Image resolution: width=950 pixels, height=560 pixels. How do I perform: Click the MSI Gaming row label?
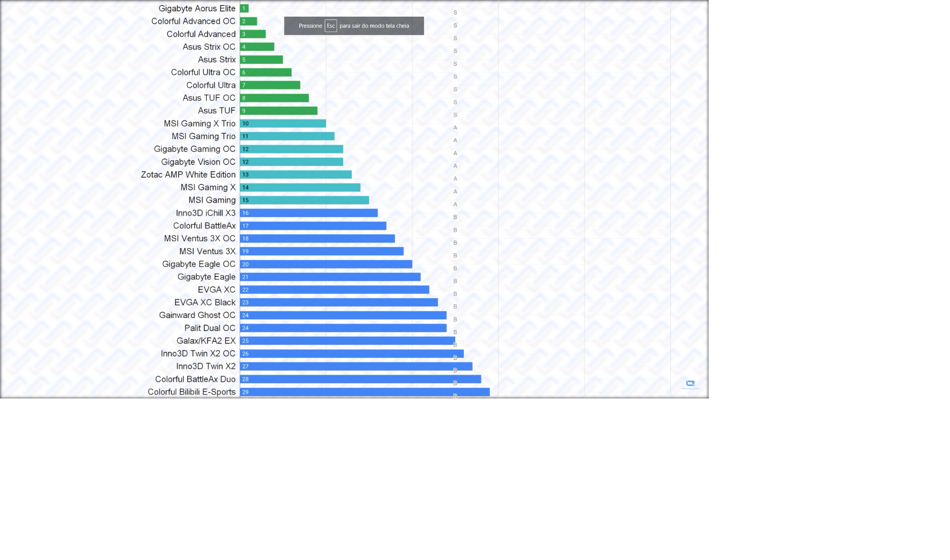tap(212, 200)
